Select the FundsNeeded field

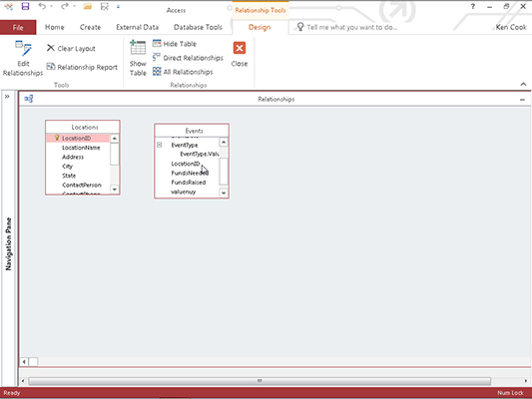190,173
